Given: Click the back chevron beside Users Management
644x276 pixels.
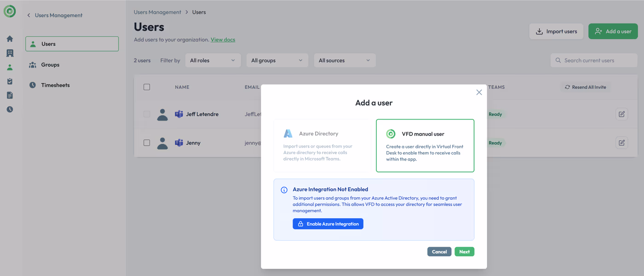Looking at the screenshot, I should pos(29,15).
